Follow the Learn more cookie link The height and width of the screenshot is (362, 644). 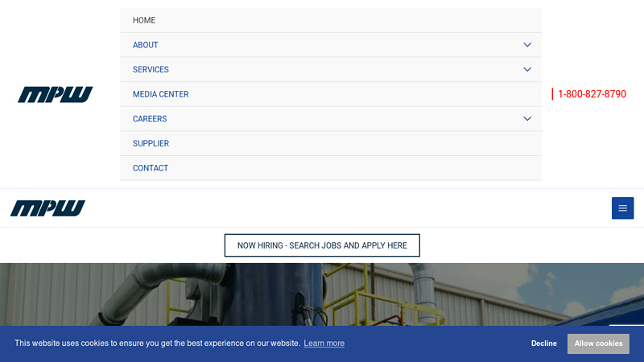324,343
